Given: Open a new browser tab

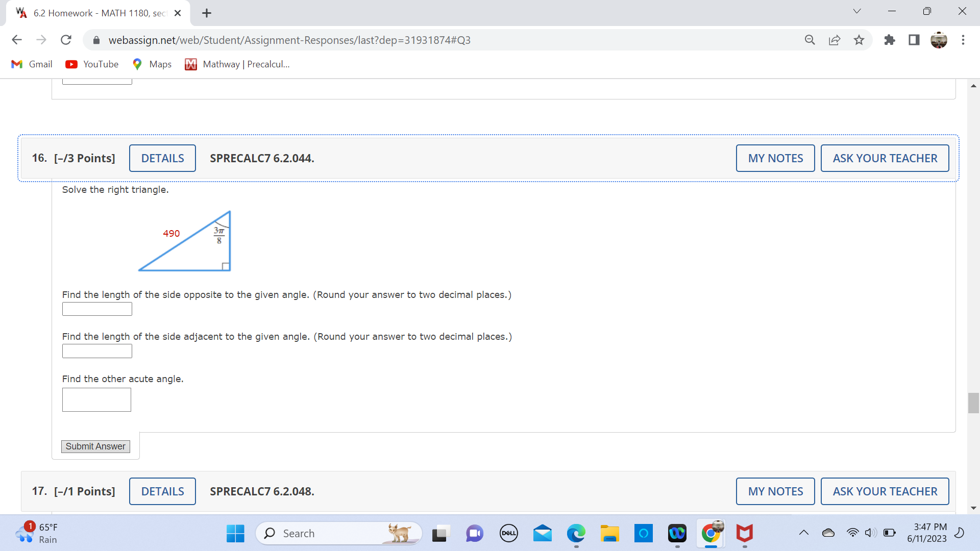Looking at the screenshot, I should tap(206, 13).
